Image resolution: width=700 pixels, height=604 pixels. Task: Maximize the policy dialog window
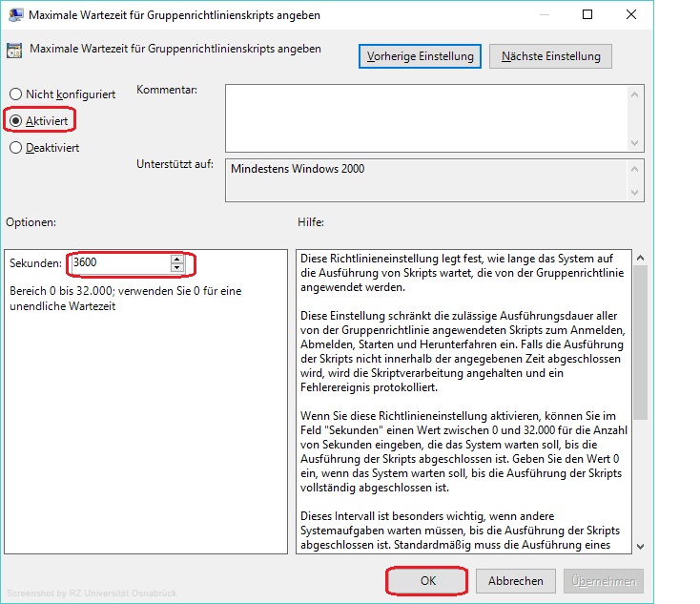[587, 15]
